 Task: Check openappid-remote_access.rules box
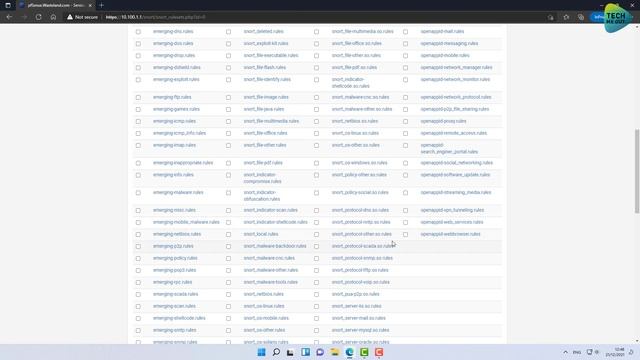(405, 133)
